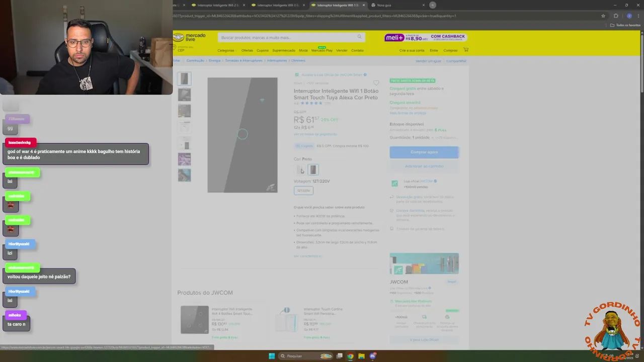
Task: Choose the black color swatch
Action: 313,170
